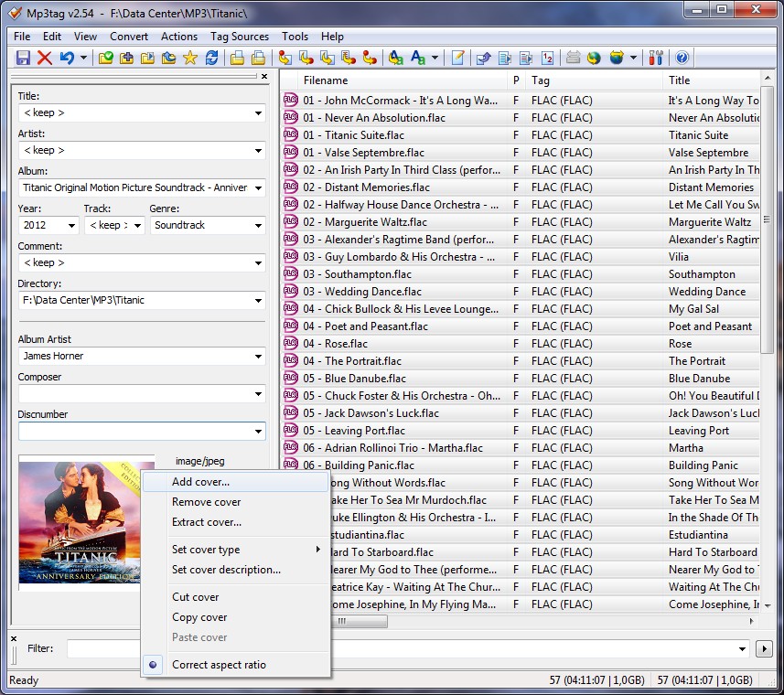
Task: Click the Tag to Filename converter icon
Action: coord(285,58)
